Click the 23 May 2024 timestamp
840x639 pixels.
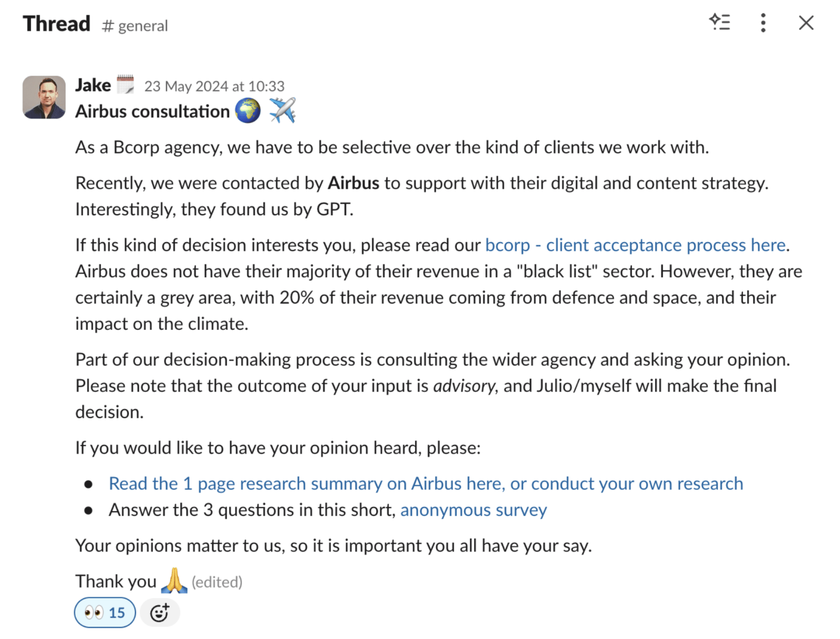pyautogui.click(x=214, y=87)
